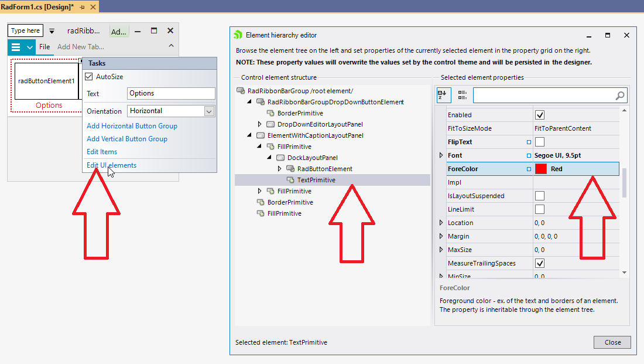Click the Font value Segoe UI, 9.5pt
The image size is (644, 364).
[557, 155]
